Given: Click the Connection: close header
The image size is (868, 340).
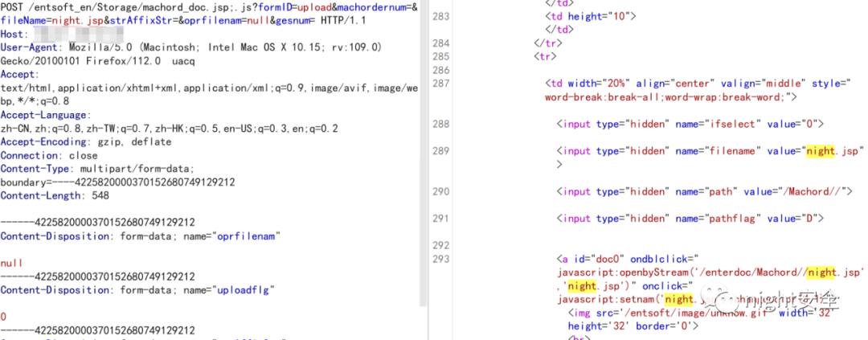Looking at the screenshot, I should 49,156.
